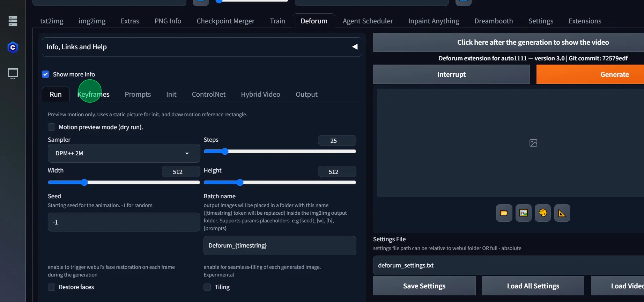Viewport: 644px width, 302px height.
Task: Click the monitor icon in left sidebar
Action: (13, 73)
